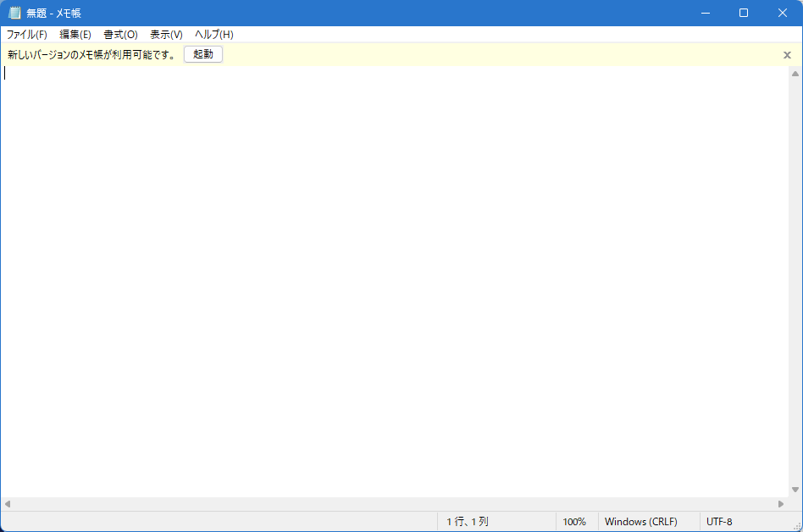Minimize the メモ帳 window
Image resolution: width=803 pixels, height=532 pixels.
coord(705,13)
